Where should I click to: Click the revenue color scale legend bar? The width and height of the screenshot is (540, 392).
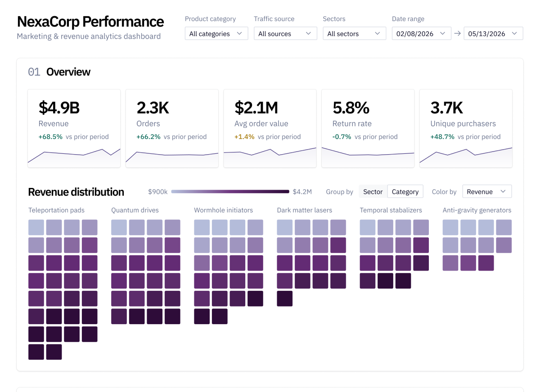coord(230,192)
